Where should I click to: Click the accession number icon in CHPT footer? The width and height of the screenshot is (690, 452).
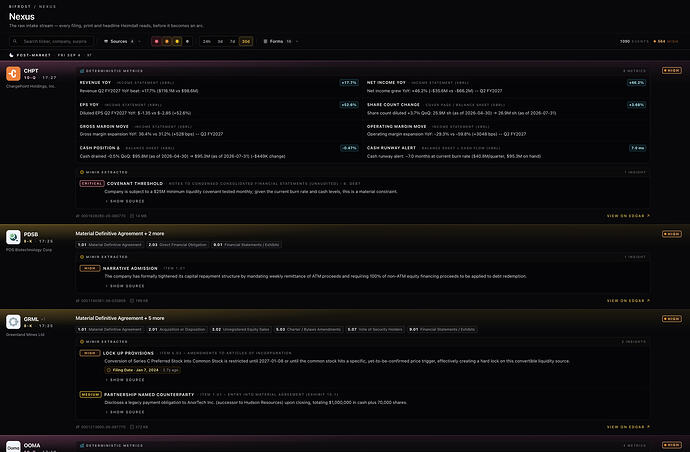[x=78, y=216]
